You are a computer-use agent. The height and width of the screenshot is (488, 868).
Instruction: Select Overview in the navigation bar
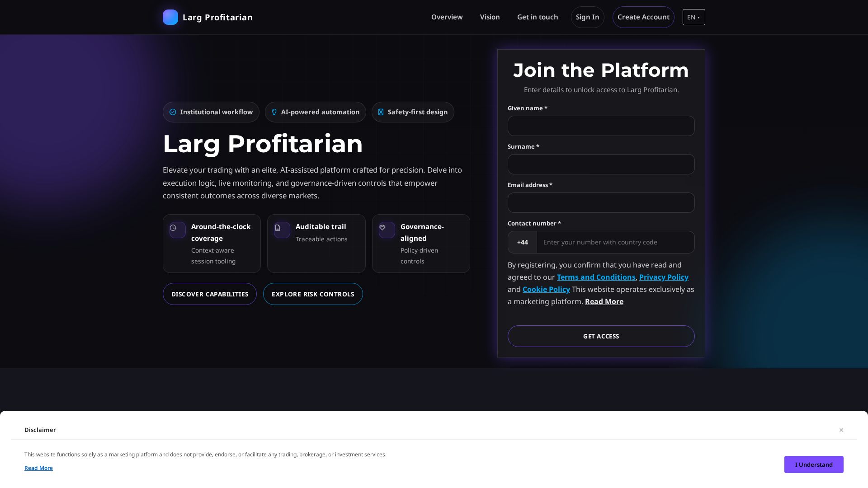point(447,17)
